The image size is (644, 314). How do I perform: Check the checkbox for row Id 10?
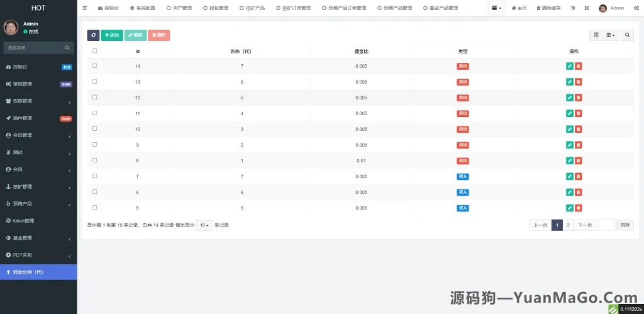(95, 128)
